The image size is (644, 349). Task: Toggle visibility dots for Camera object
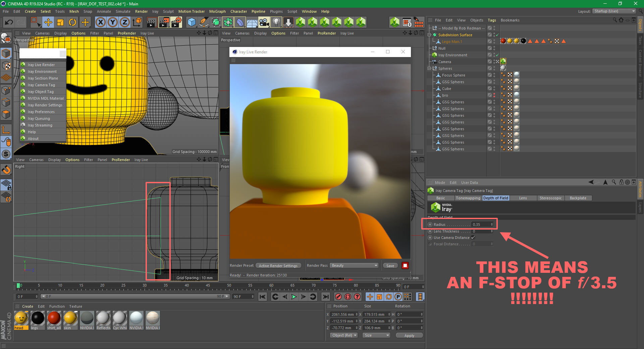click(x=494, y=62)
